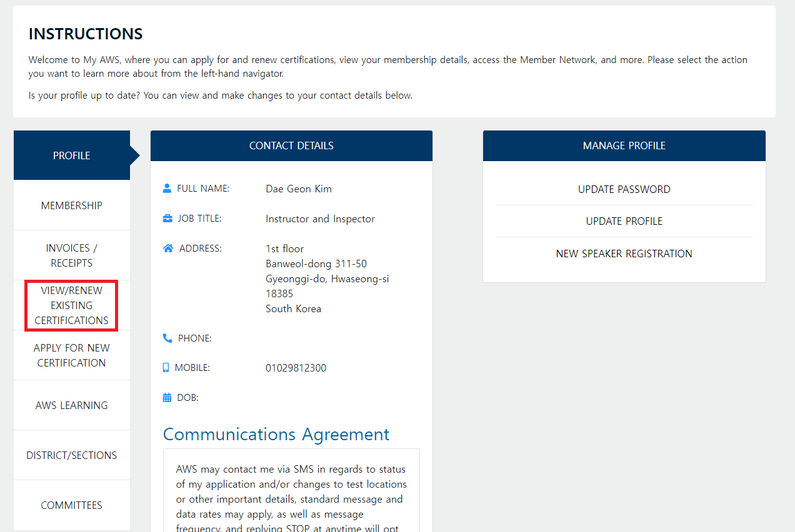Open the District/Sections page
The height and width of the screenshot is (532, 795).
[x=72, y=455]
